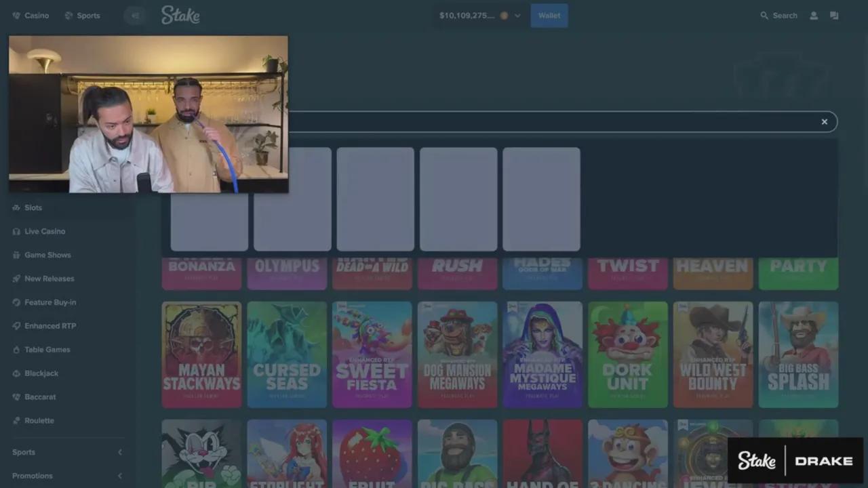Click the coin currency icon beside balance
The height and width of the screenshot is (488, 868).
click(x=504, y=16)
